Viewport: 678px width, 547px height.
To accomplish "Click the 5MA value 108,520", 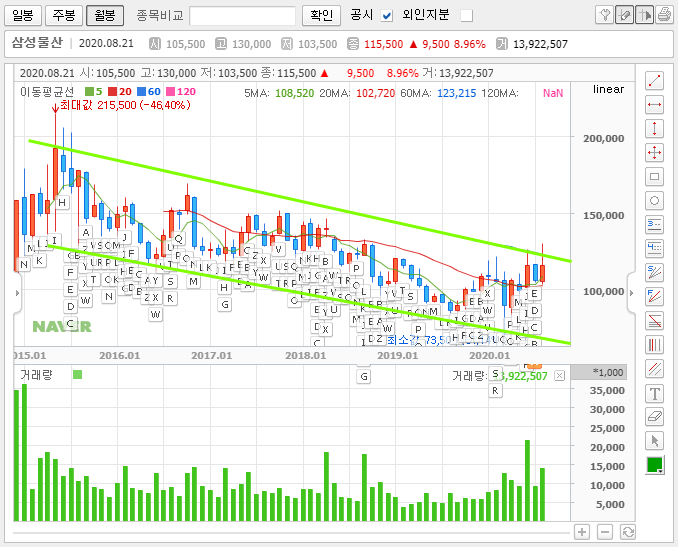I will [x=294, y=93].
